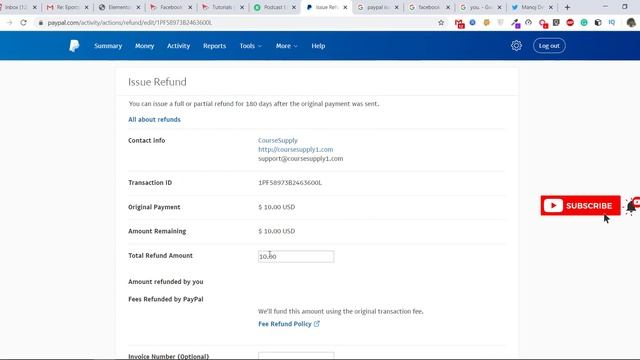
Task: Expand the Tools dropdown menu
Action: [x=250, y=46]
